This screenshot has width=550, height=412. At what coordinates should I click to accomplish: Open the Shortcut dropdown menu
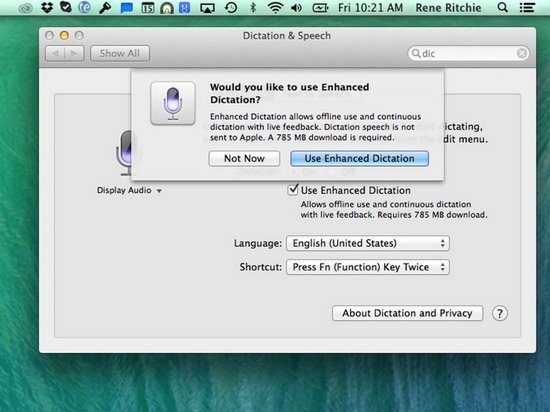pyautogui.click(x=368, y=267)
